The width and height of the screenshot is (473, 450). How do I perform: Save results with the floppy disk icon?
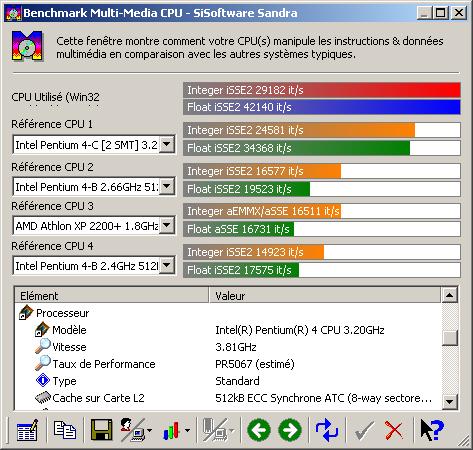coord(101,430)
